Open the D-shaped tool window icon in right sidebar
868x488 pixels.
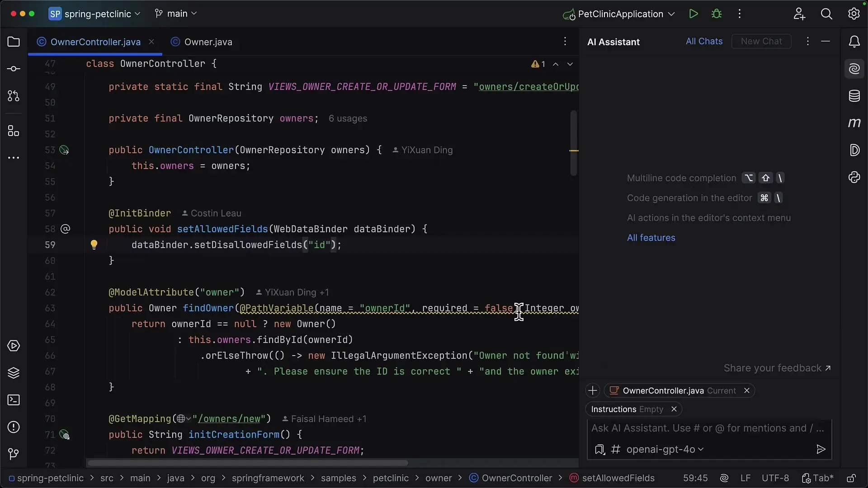coord(854,150)
